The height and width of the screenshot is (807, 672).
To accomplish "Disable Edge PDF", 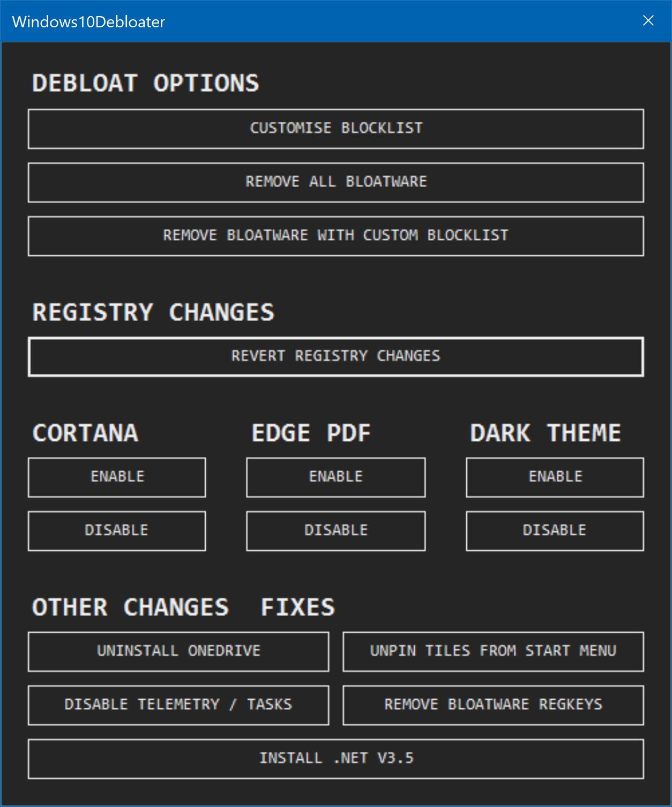I will tap(336, 531).
